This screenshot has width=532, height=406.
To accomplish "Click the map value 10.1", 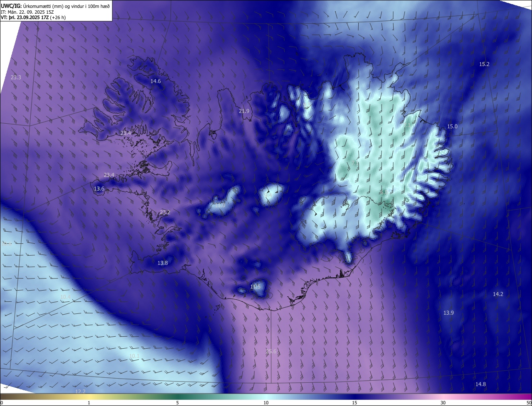I will (134, 356).
